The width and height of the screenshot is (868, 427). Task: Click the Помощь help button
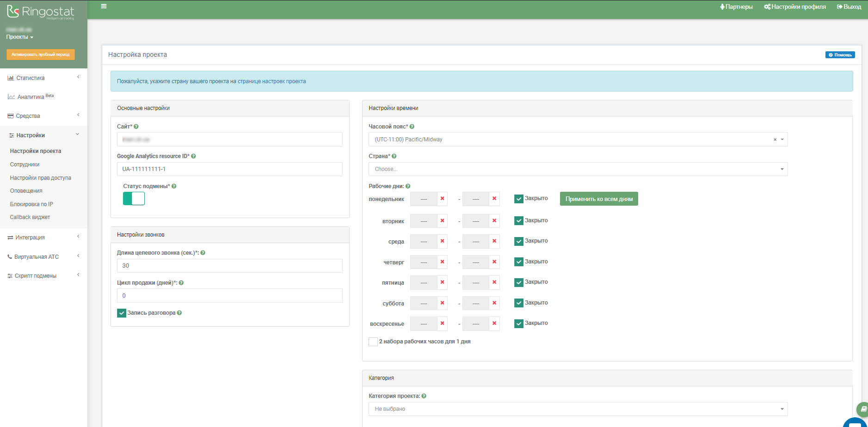pos(840,55)
